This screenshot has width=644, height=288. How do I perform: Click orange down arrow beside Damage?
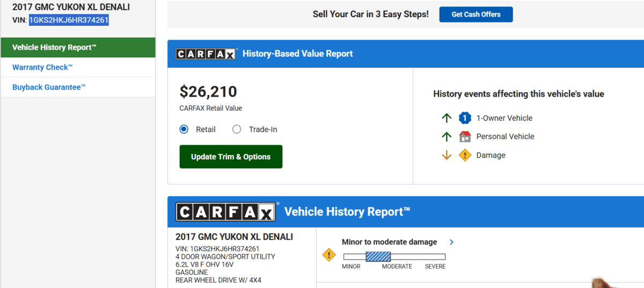pyautogui.click(x=447, y=155)
